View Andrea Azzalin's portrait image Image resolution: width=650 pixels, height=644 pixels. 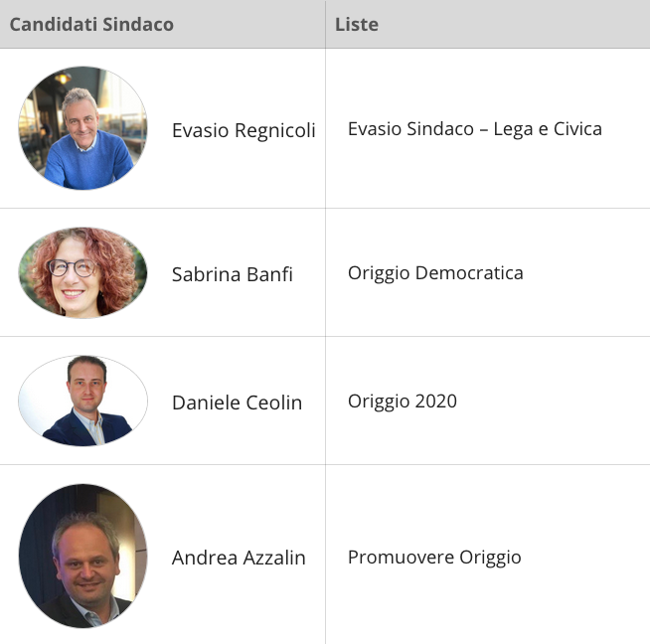tap(82, 556)
